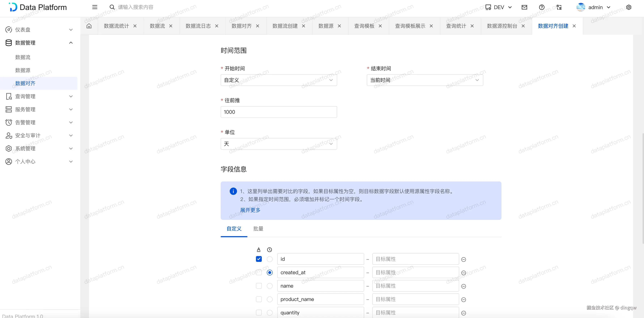Click the help question mark icon
644x318 pixels.
tap(541, 7)
